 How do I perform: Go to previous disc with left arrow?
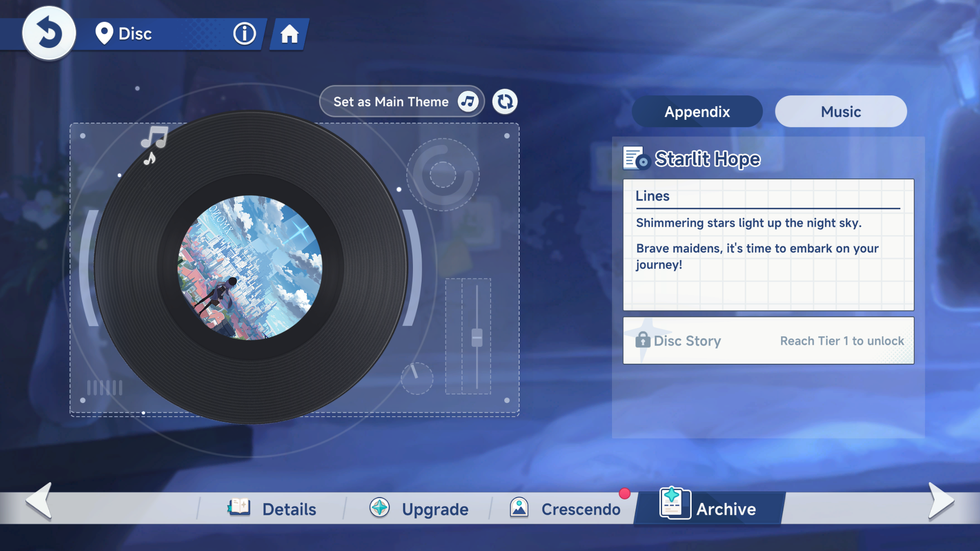pos(40,501)
